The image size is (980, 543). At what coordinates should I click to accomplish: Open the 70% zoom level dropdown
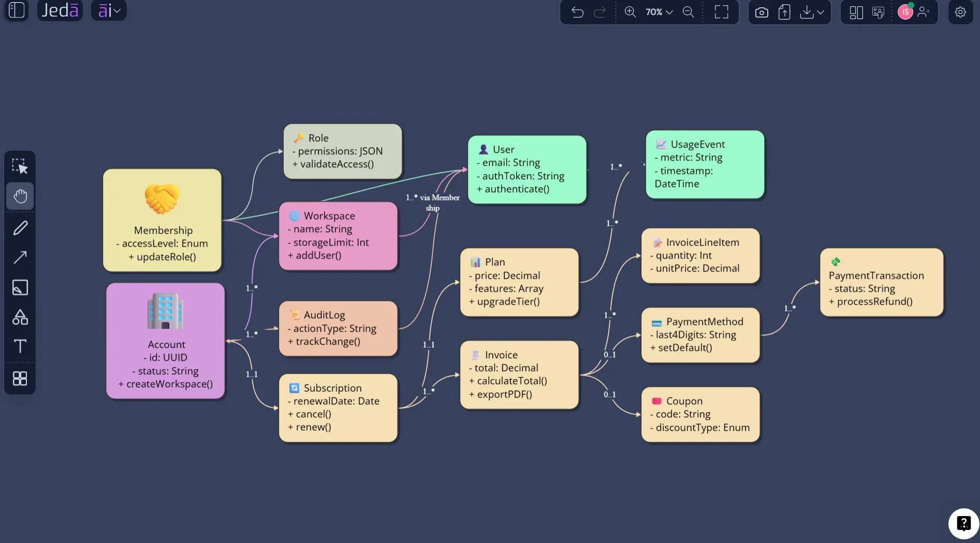point(659,12)
